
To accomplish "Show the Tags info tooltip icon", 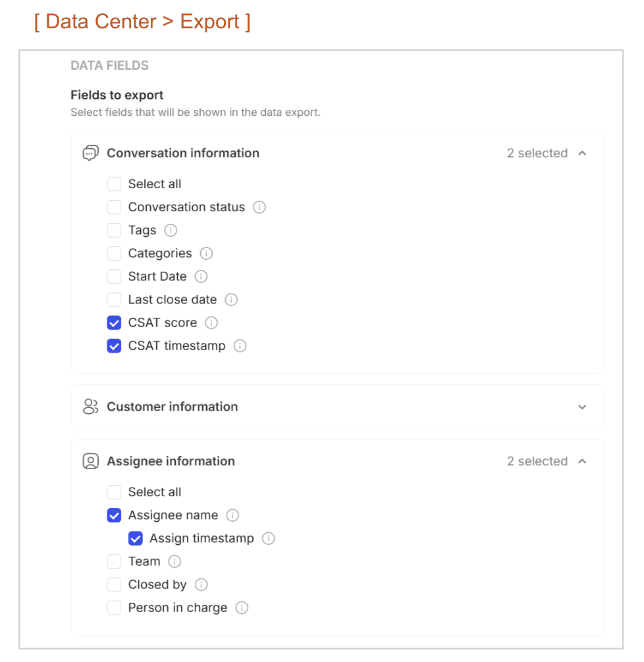I will 171,230.
